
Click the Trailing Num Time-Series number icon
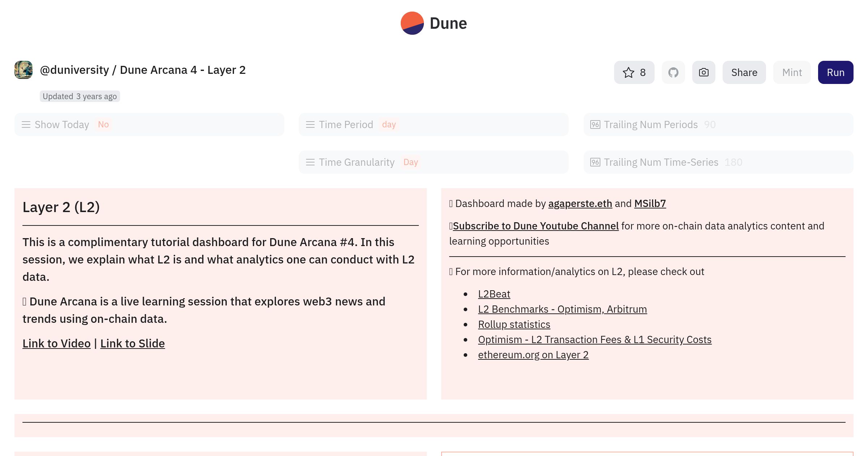click(595, 162)
